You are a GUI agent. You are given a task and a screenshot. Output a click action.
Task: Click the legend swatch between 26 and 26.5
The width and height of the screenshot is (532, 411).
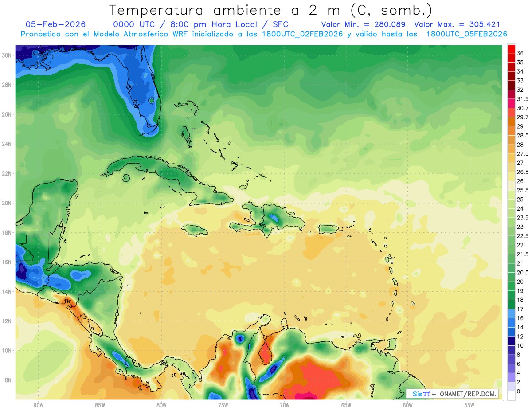pos(511,176)
